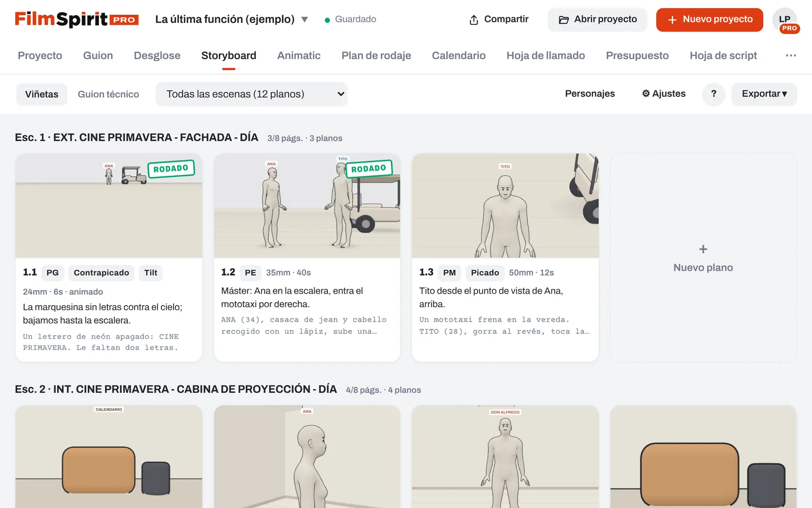Click the shot number 1.1 label
This screenshot has height=508, width=812.
point(30,272)
